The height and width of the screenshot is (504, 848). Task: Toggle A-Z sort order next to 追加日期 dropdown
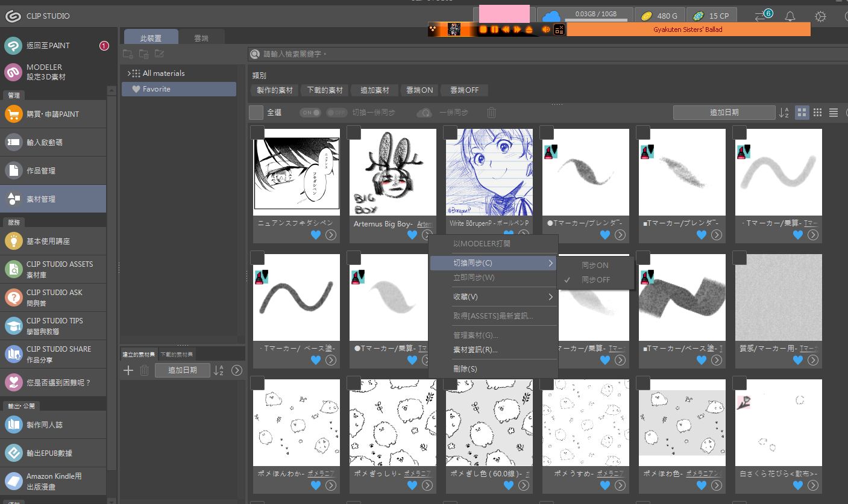[x=784, y=113]
